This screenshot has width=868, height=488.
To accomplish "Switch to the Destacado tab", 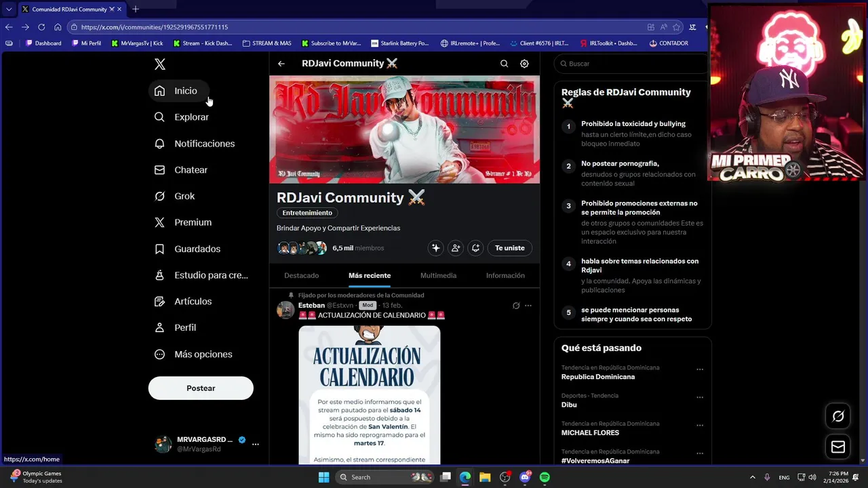I will click(302, 276).
